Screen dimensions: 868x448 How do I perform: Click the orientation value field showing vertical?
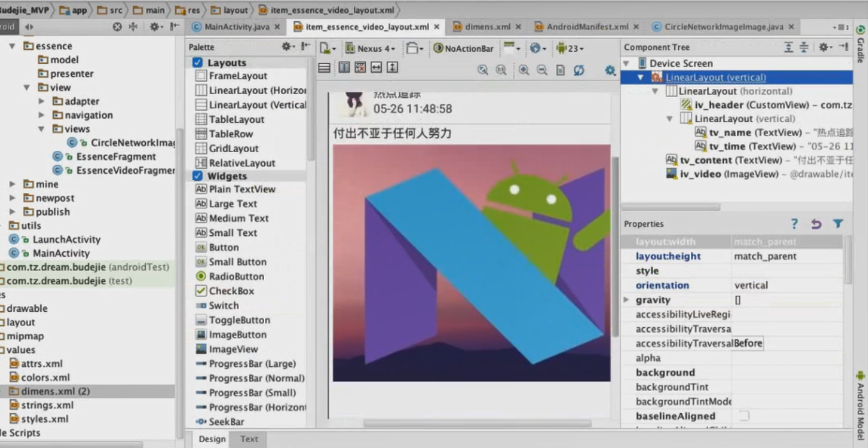click(787, 285)
